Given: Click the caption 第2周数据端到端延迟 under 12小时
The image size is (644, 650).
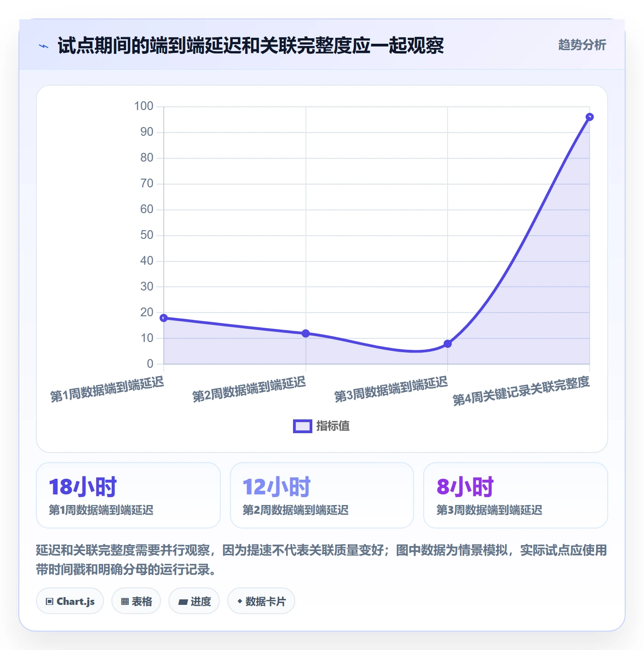Looking at the screenshot, I should tap(295, 510).
